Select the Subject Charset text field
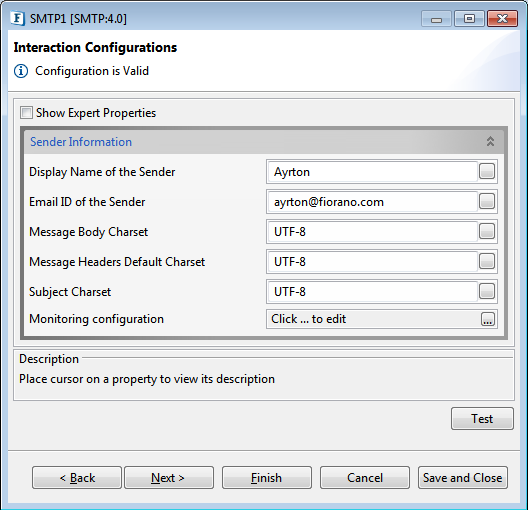 tap(372, 292)
